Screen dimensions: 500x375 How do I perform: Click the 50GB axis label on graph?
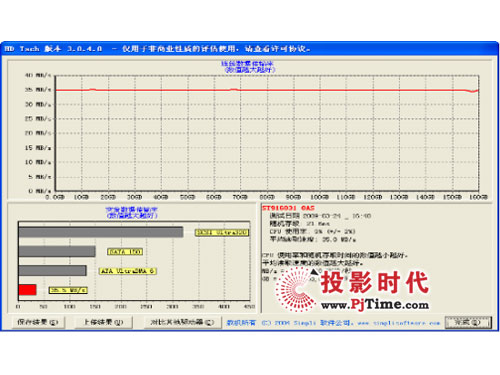tap(188, 197)
